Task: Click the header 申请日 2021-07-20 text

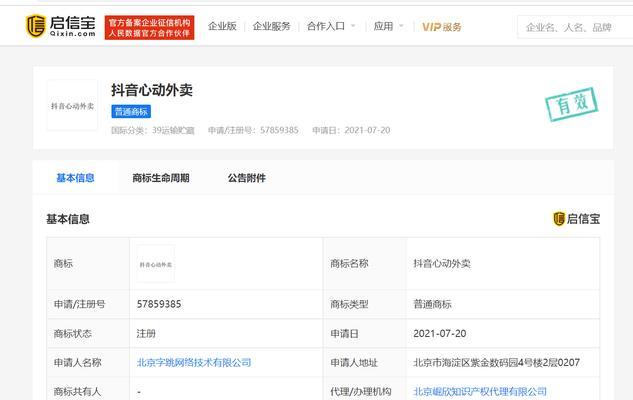Action: pyautogui.click(x=351, y=130)
